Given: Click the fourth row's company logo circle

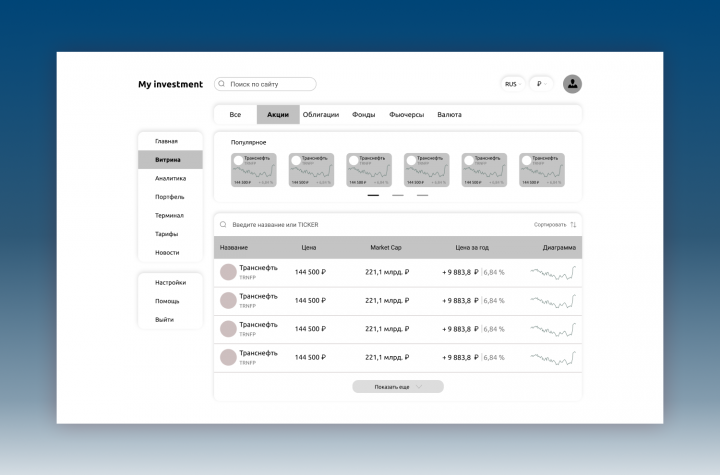Looking at the screenshot, I should tap(228, 357).
